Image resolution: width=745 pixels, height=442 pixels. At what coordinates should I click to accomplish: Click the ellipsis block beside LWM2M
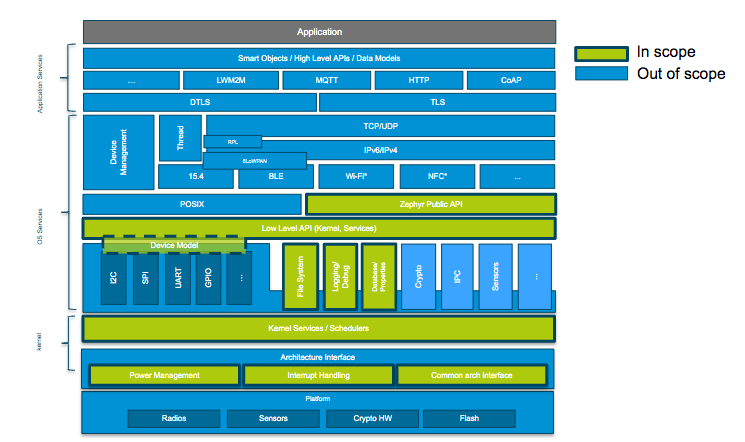click(x=131, y=80)
